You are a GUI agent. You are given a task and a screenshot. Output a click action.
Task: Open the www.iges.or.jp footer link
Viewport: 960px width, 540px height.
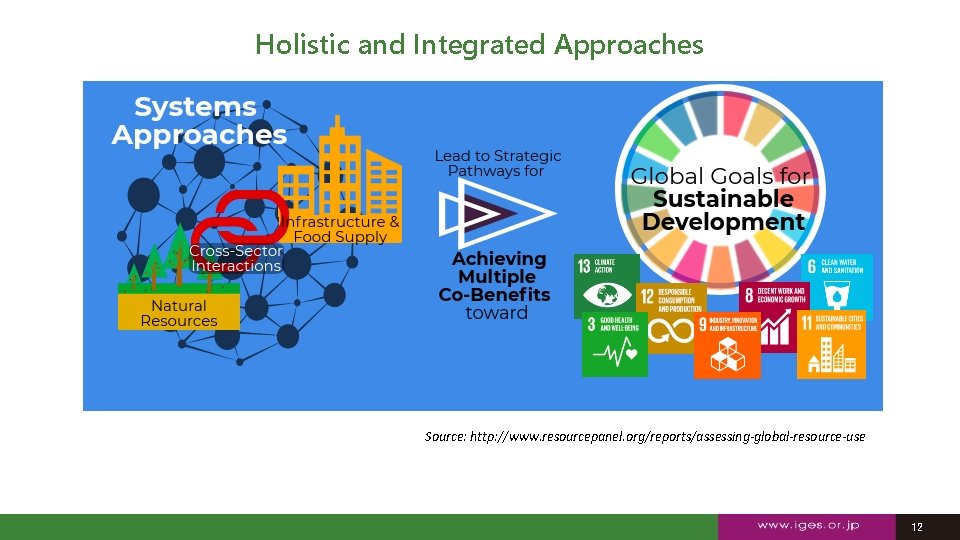coord(808,525)
